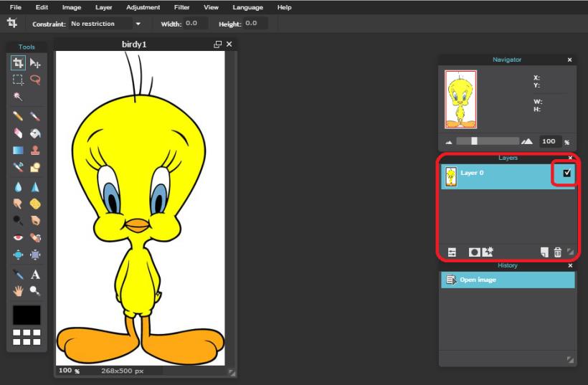The width and height of the screenshot is (588, 385).
Task: Choose the Type text tool
Action: coord(34,275)
